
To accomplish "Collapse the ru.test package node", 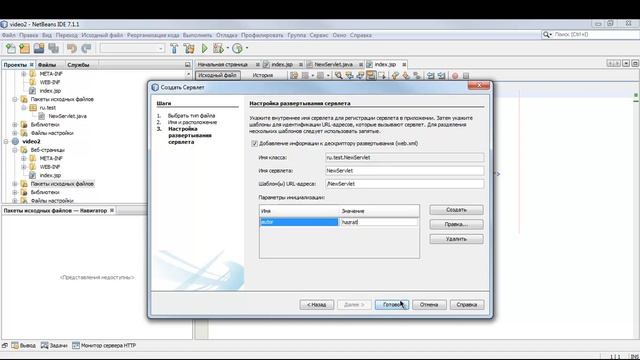I will tap(24, 107).
